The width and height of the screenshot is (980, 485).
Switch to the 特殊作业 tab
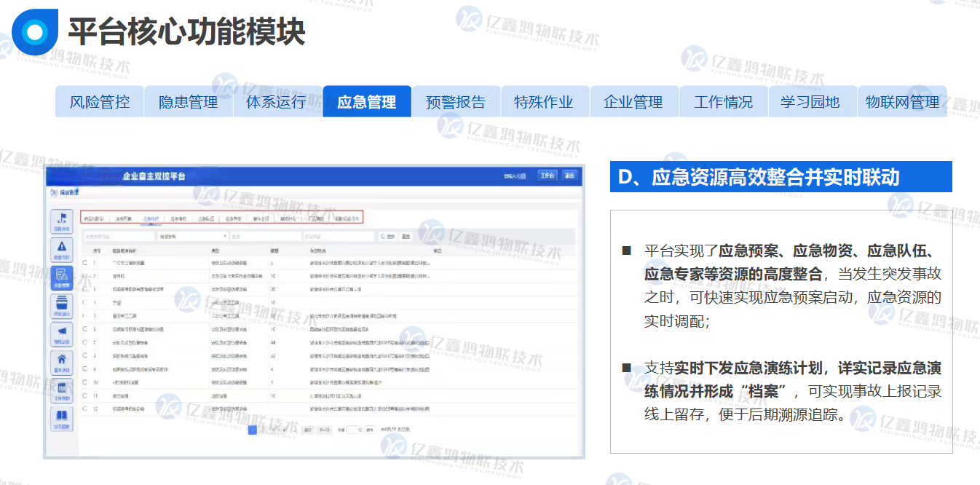point(544,102)
